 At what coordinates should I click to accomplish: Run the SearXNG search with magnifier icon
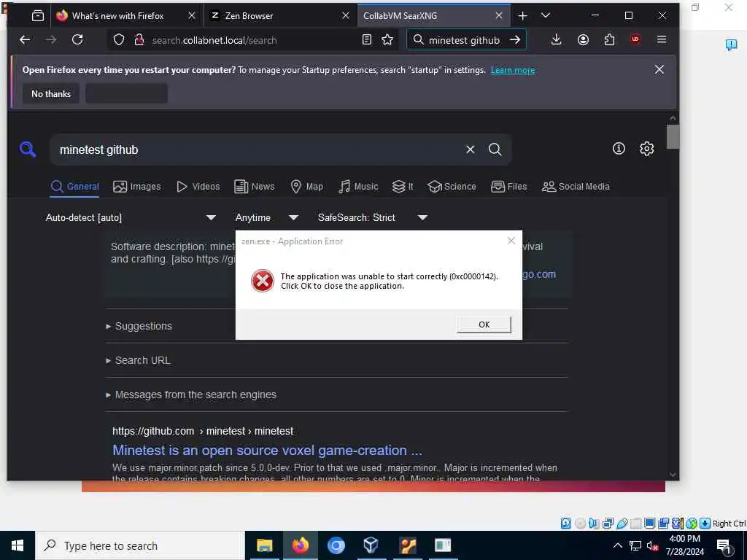coord(495,149)
